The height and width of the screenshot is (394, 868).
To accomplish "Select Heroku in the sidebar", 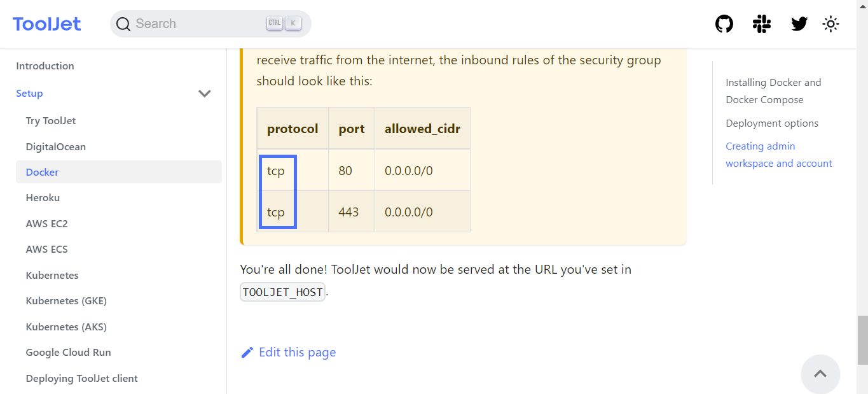I will tap(43, 197).
